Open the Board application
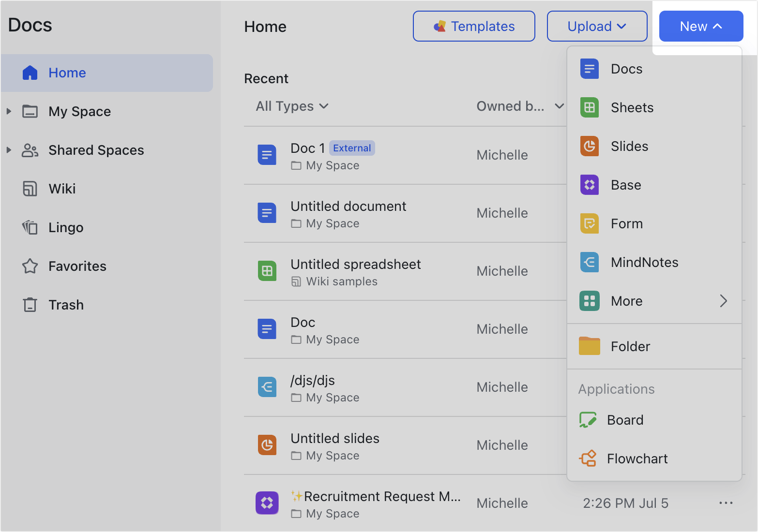The image size is (758, 532). point(624,420)
